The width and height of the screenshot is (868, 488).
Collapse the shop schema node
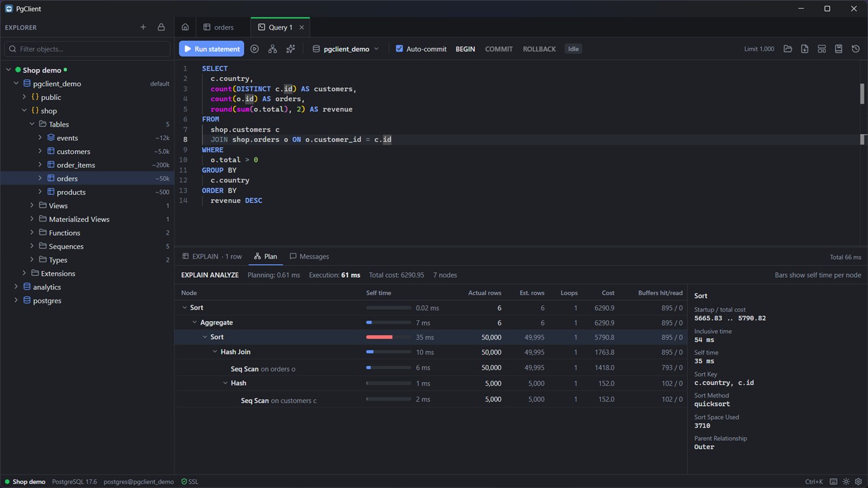24,110
